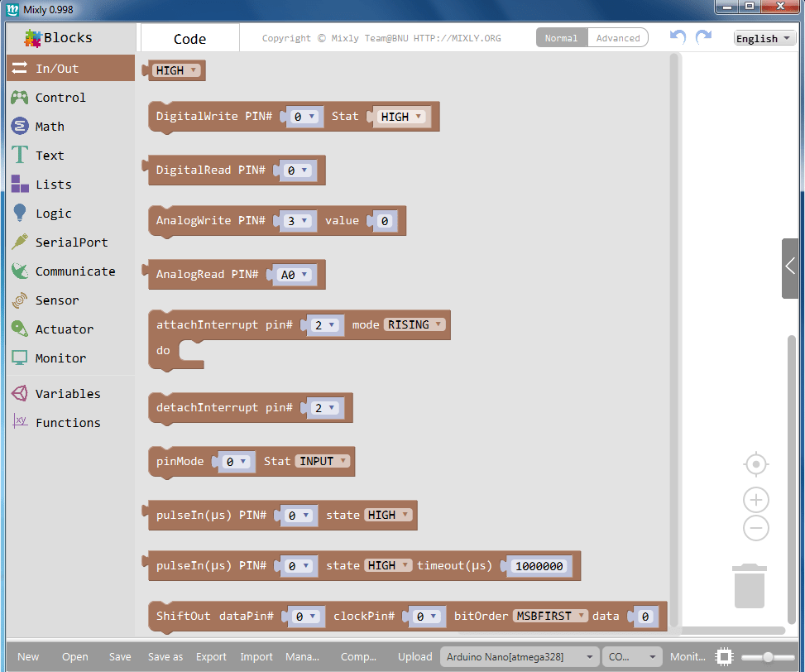Click the Open button

(75, 656)
